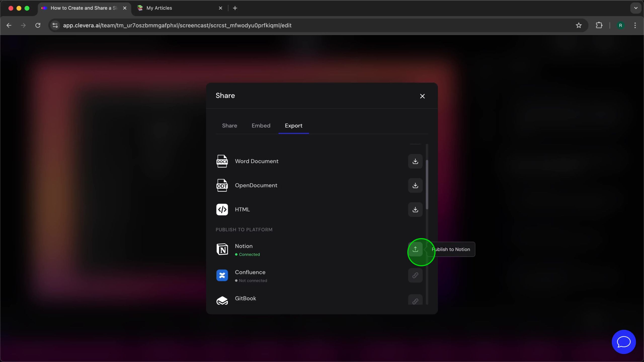Open the Chrome three-dot menu
Screen dimensions: 644x362
point(635,25)
